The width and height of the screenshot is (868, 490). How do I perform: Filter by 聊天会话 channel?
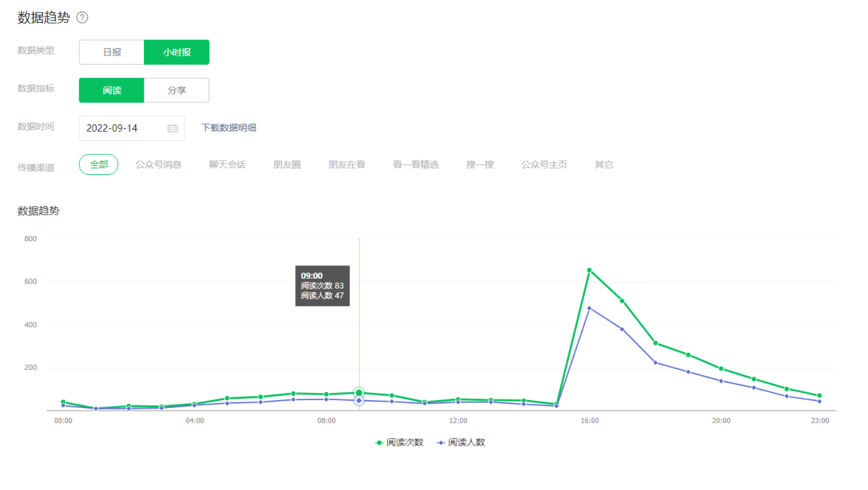click(x=227, y=164)
